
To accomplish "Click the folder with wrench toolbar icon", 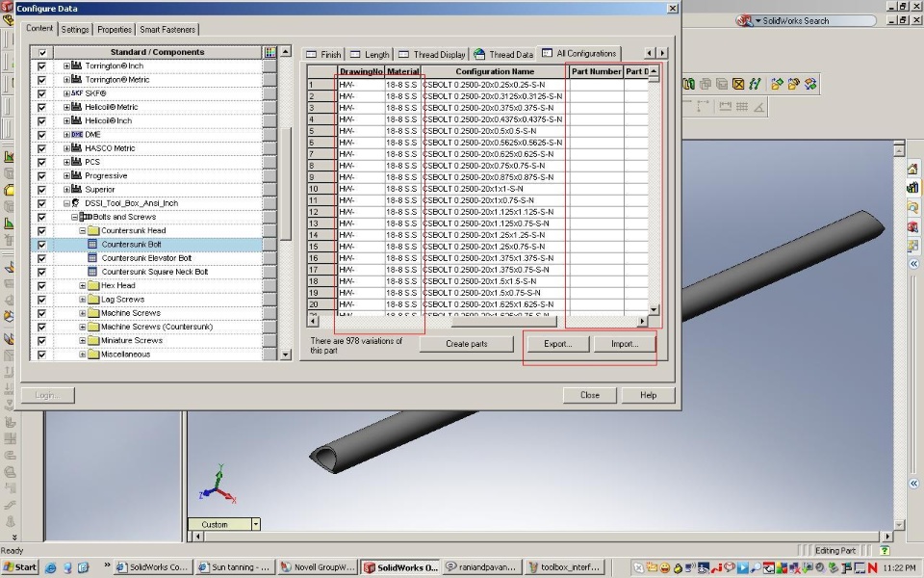I will pyautogui.click(x=794, y=85).
